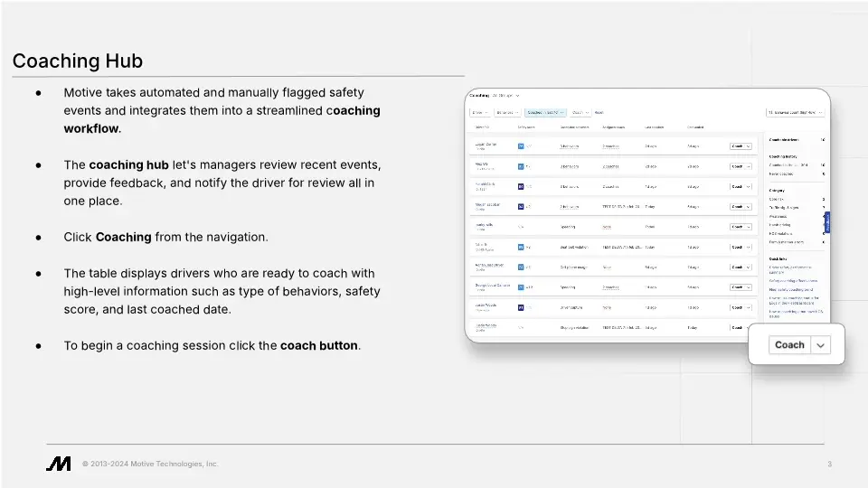Image resolution: width=868 pixels, height=488 pixels.
Task: Click the Reset link beside the filters
Action: pos(599,113)
